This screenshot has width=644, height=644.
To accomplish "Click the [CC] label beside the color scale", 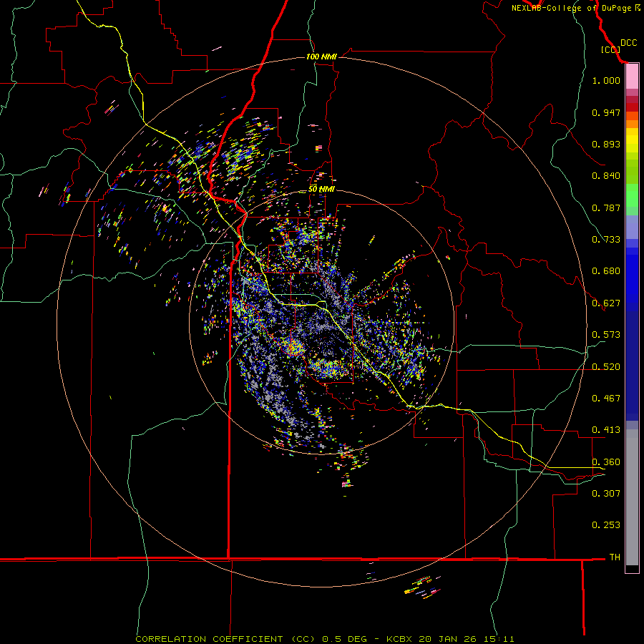I will pyautogui.click(x=610, y=49).
